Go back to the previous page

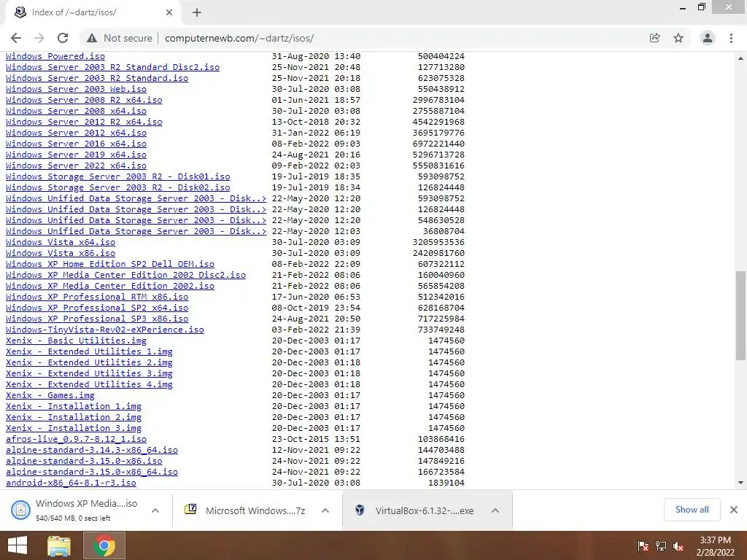tap(16, 38)
